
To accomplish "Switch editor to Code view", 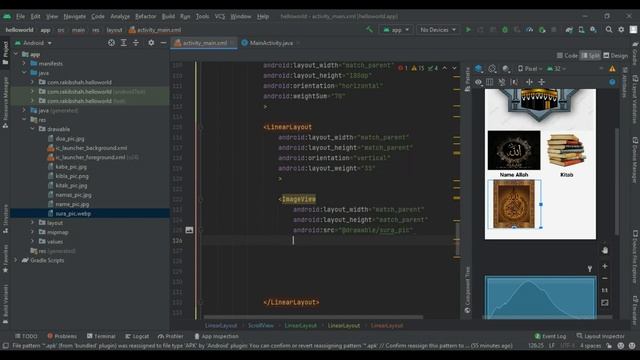I will (567, 56).
